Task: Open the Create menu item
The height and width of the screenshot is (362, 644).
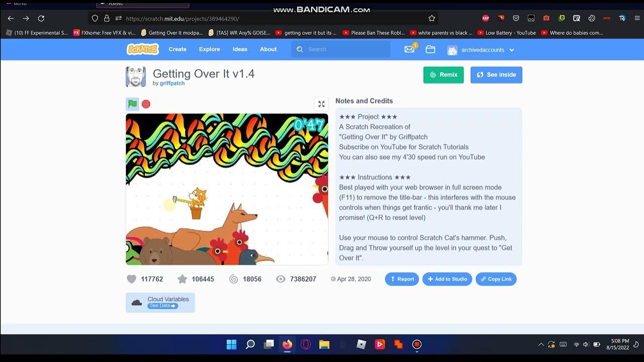Action: point(178,49)
